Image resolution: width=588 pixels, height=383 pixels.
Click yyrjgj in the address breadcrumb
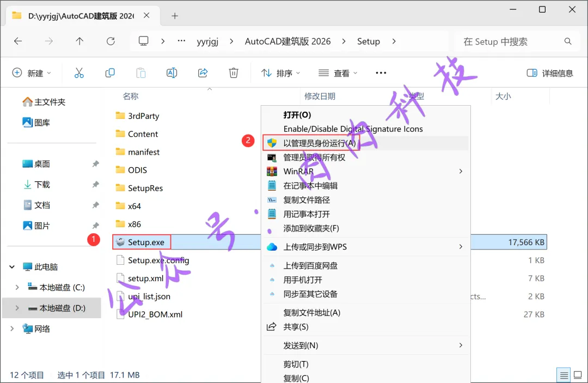(207, 41)
